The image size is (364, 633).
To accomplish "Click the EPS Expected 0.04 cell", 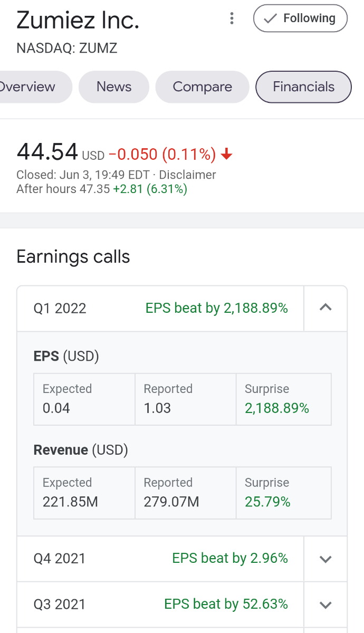I will pyautogui.click(x=84, y=399).
